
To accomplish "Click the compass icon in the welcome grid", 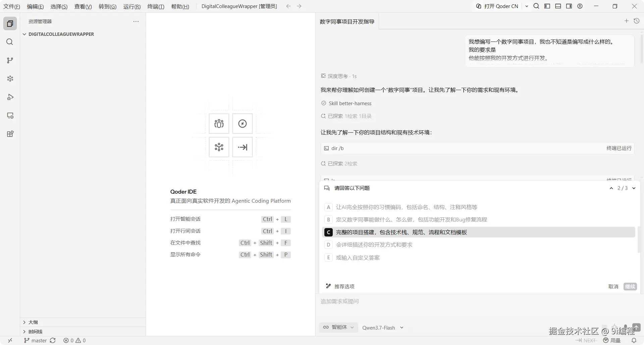I will 243,124.
